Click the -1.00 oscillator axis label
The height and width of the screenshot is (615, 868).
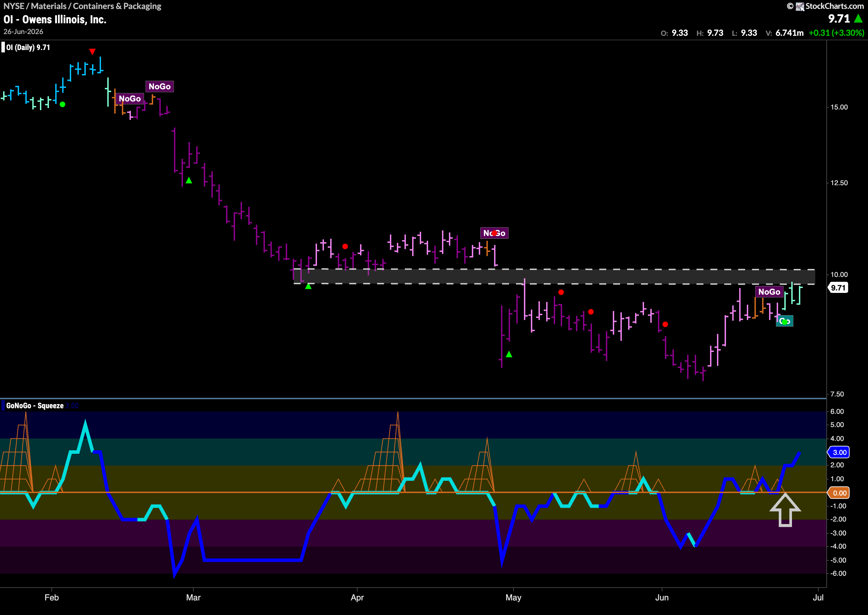[838, 506]
